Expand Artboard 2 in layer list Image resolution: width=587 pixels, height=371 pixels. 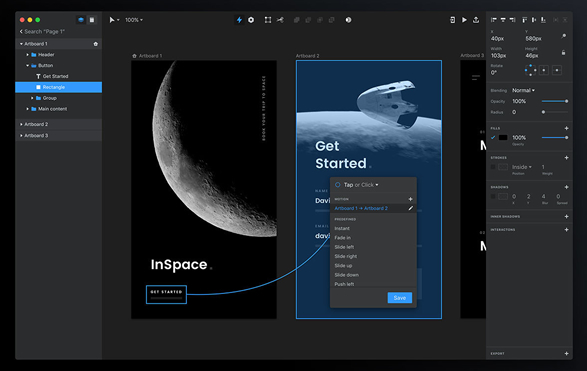(x=21, y=124)
